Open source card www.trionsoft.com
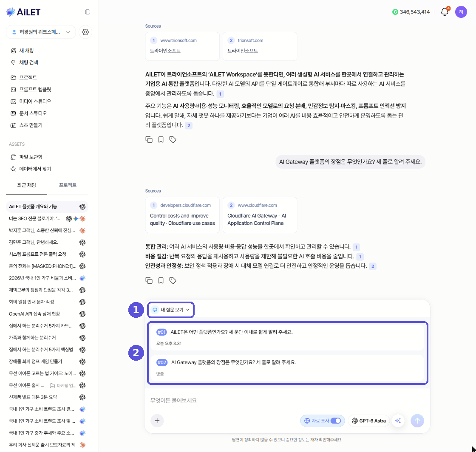This screenshot has width=476, height=452. click(182, 46)
